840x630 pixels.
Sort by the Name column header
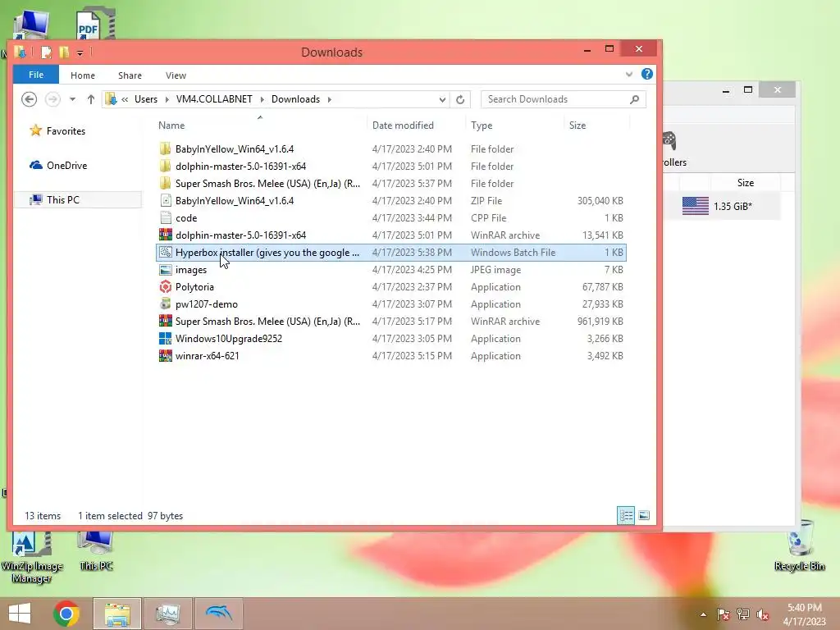pyautogui.click(x=171, y=126)
